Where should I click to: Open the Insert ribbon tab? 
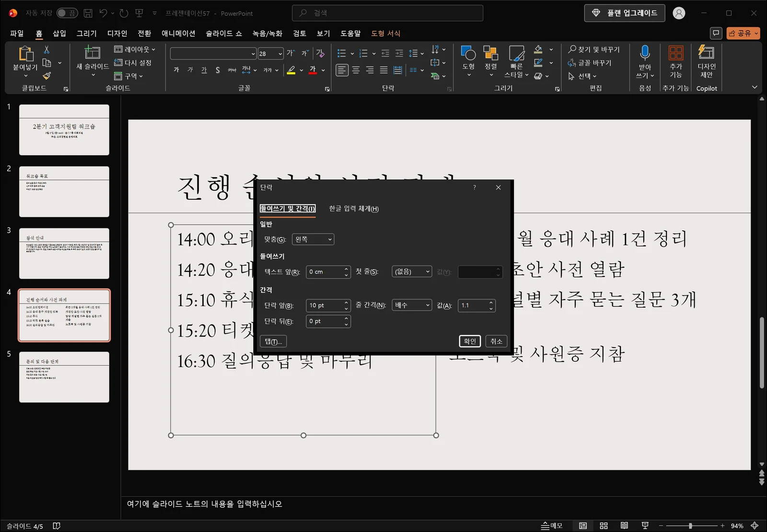pos(59,33)
